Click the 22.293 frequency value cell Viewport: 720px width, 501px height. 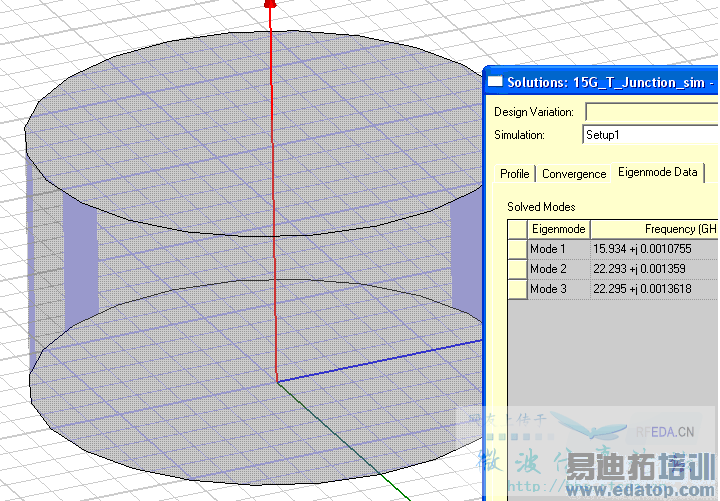pyautogui.click(x=653, y=269)
